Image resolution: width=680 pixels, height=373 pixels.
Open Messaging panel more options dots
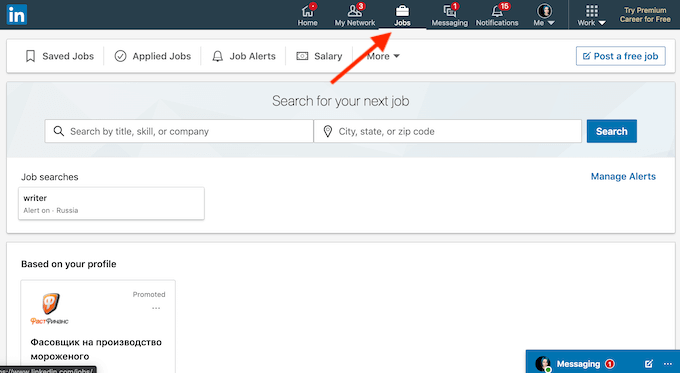coord(668,364)
